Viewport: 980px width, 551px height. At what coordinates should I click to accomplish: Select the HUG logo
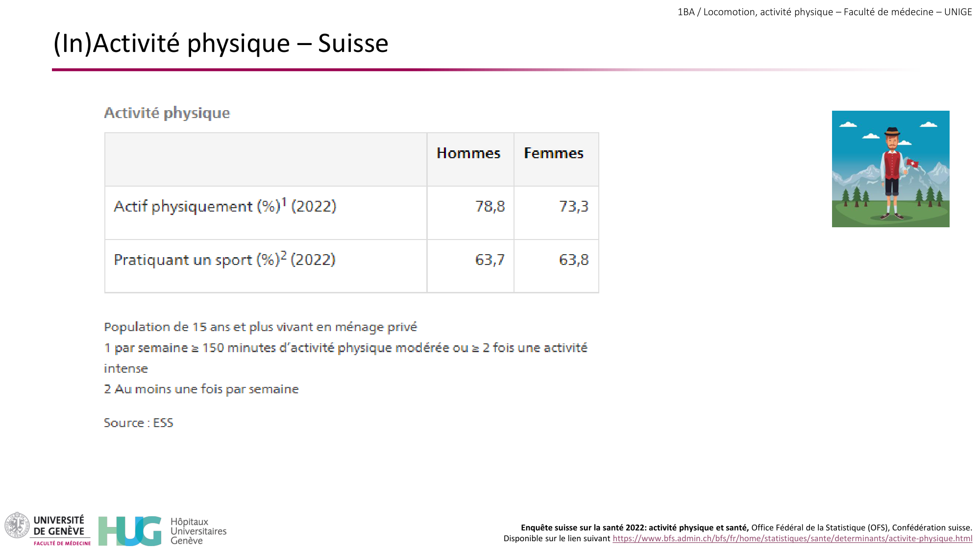(128, 531)
